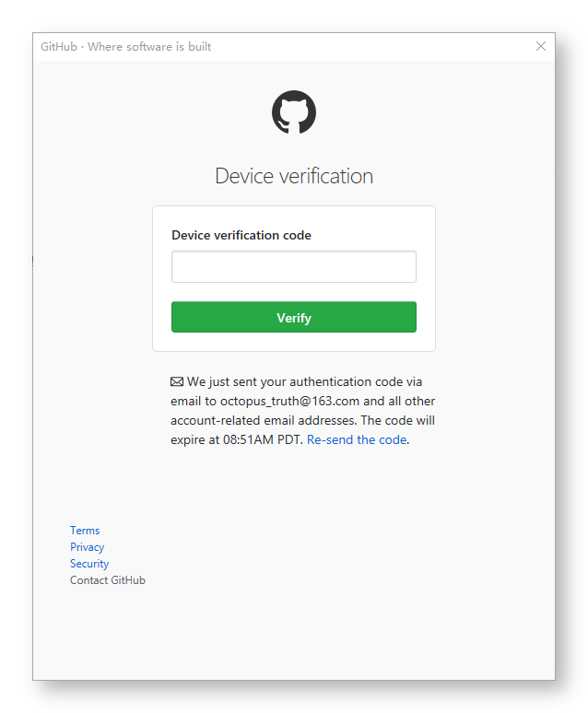
Task: Click the 'Device verification code' label
Action: 241,236
